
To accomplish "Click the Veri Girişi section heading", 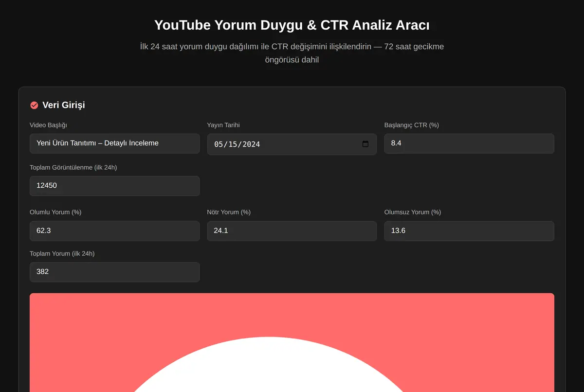I will (x=64, y=105).
